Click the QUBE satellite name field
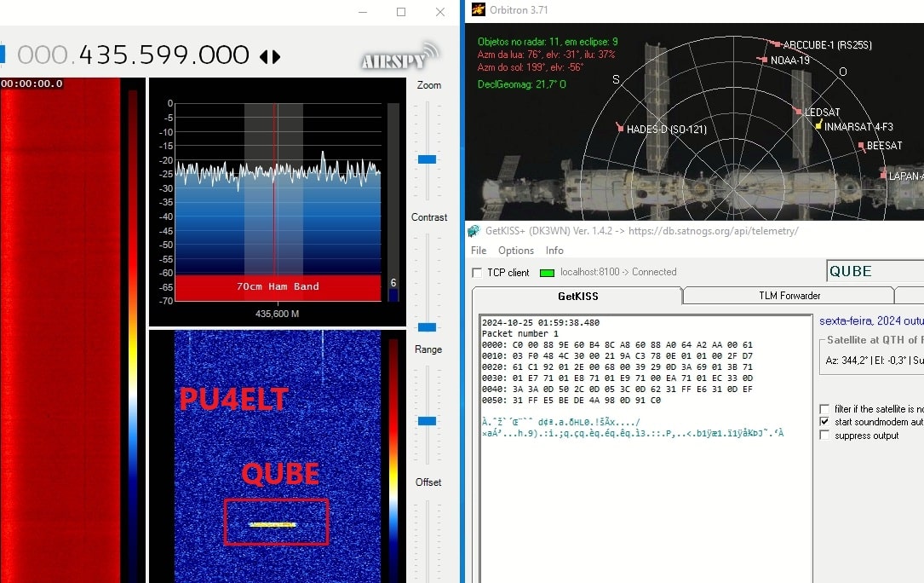The image size is (924, 583). coord(875,271)
